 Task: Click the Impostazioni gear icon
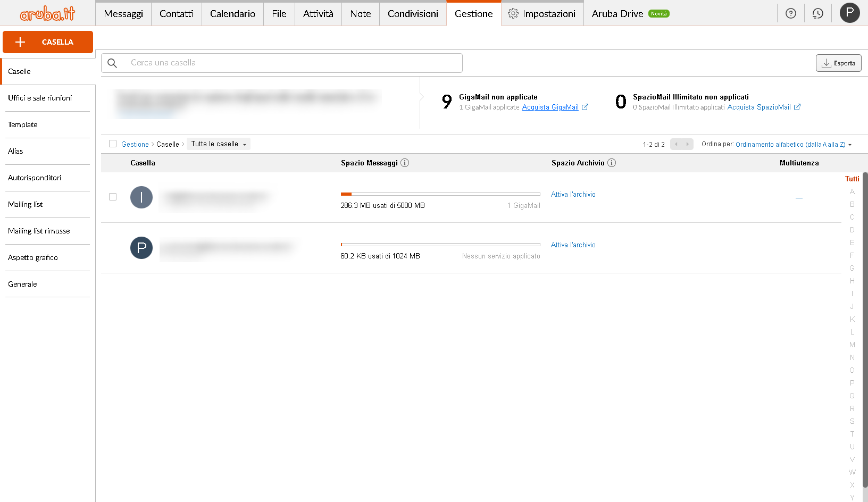(513, 14)
